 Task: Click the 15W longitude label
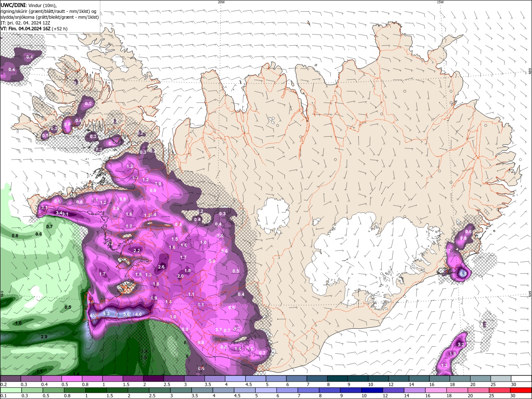click(440, 2)
